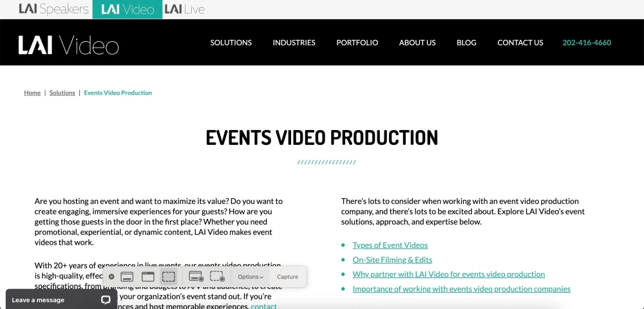The width and height of the screenshot is (644, 309).
Task: Open the Solutions nav menu
Action: [x=231, y=42]
